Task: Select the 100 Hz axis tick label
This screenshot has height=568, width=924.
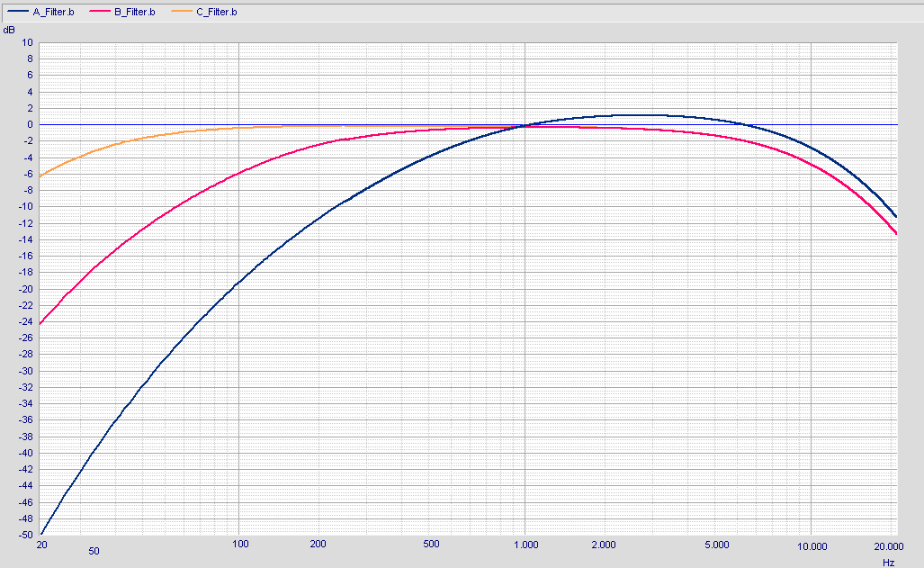Action: [x=239, y=545]
